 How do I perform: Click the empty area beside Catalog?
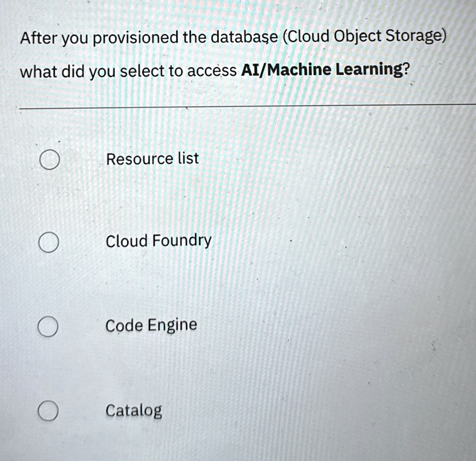click(x=302, y=411)
